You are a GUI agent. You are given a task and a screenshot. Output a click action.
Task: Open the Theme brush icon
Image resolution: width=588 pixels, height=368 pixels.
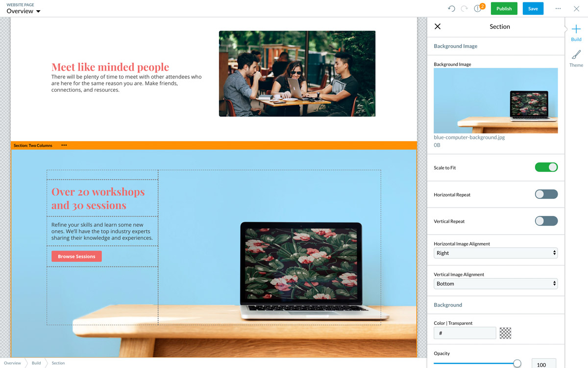pos(576,55)
